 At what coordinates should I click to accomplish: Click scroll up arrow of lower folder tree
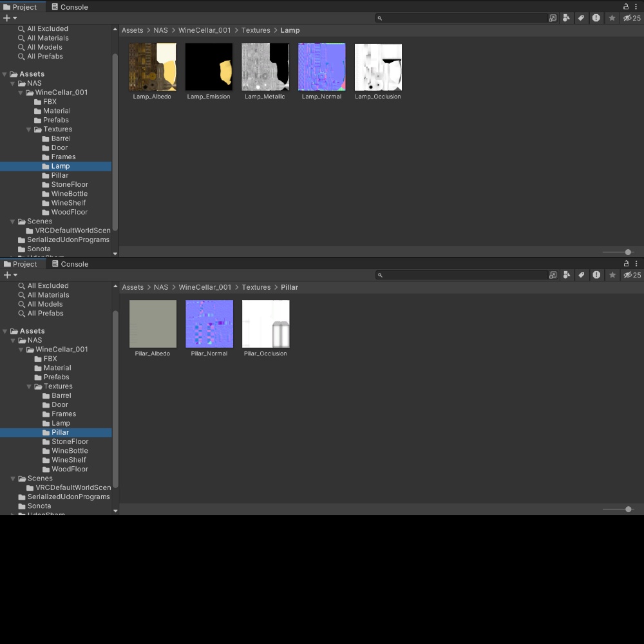click(x=115, y=287)
